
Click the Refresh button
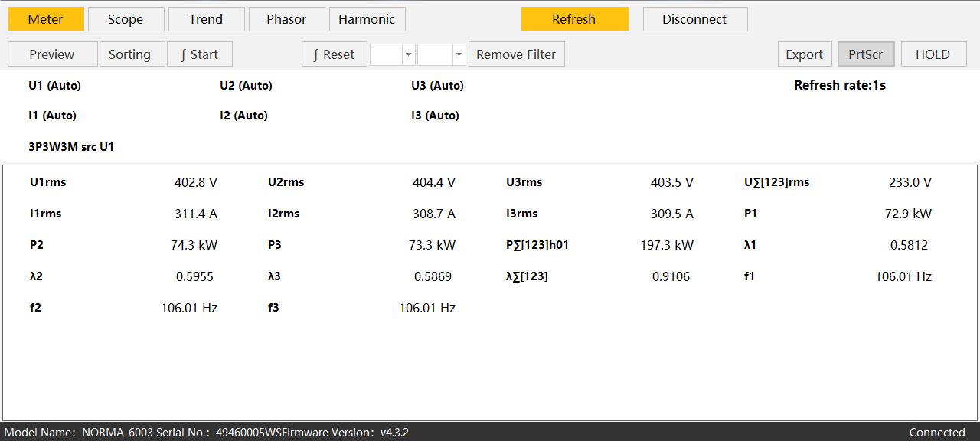tap(574, 19)
